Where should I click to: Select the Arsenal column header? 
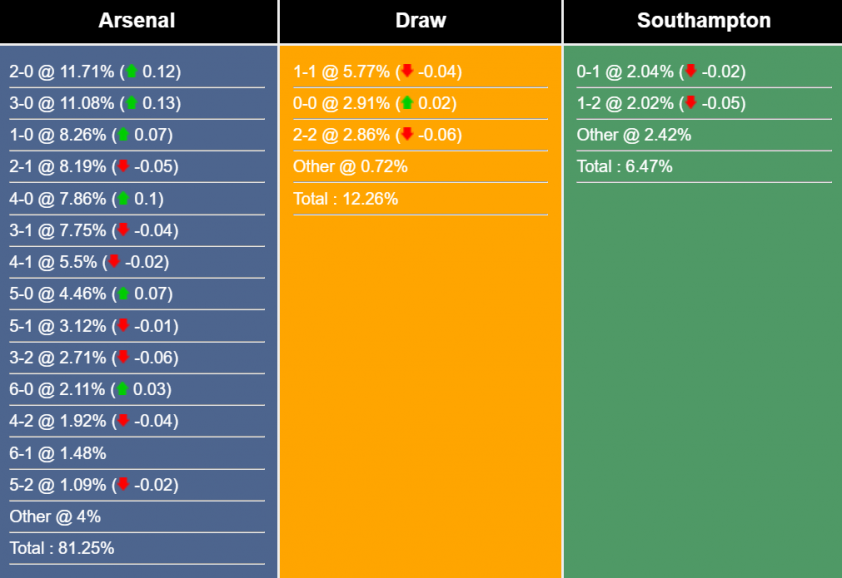tap(137, 21)
